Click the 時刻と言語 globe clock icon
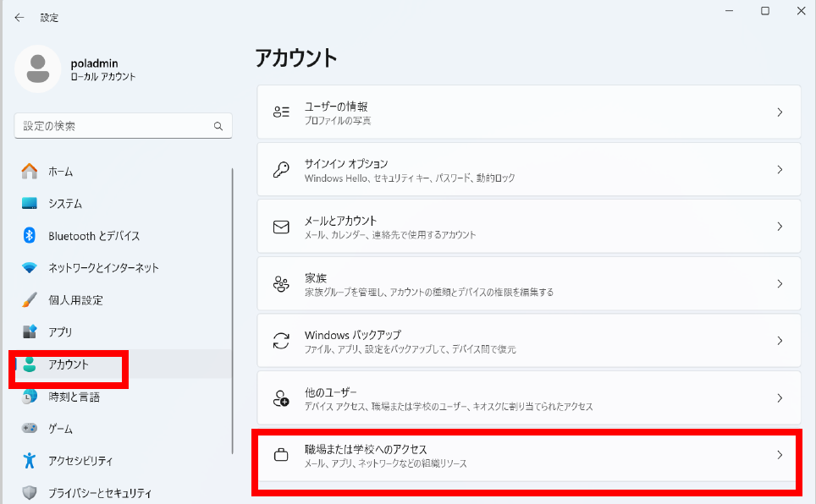 [30, 397]
